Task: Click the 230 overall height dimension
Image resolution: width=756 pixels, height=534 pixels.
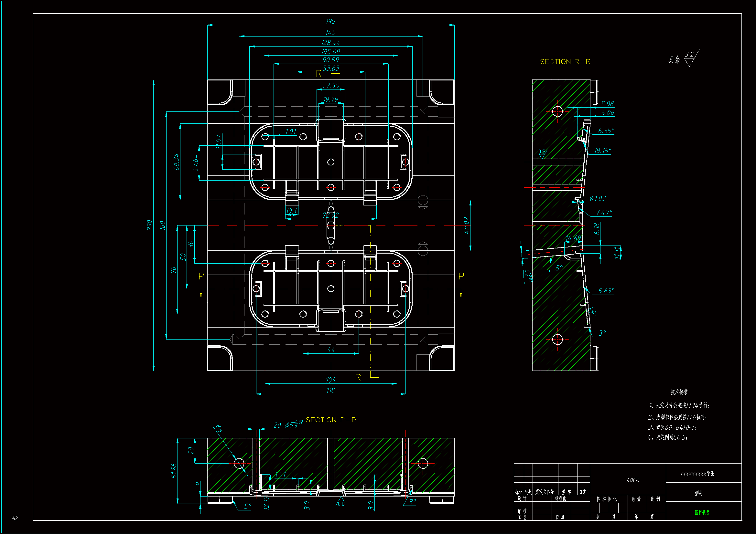Action: point(150,225)
